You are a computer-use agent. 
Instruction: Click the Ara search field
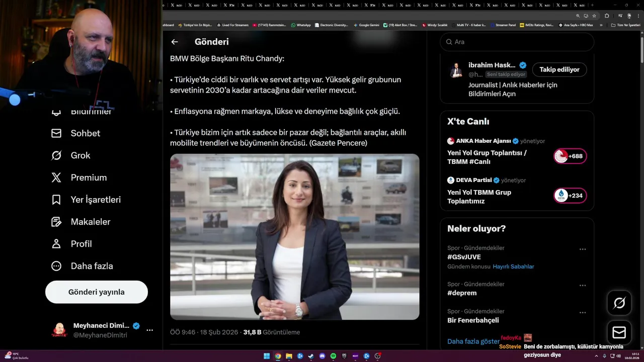517,42
